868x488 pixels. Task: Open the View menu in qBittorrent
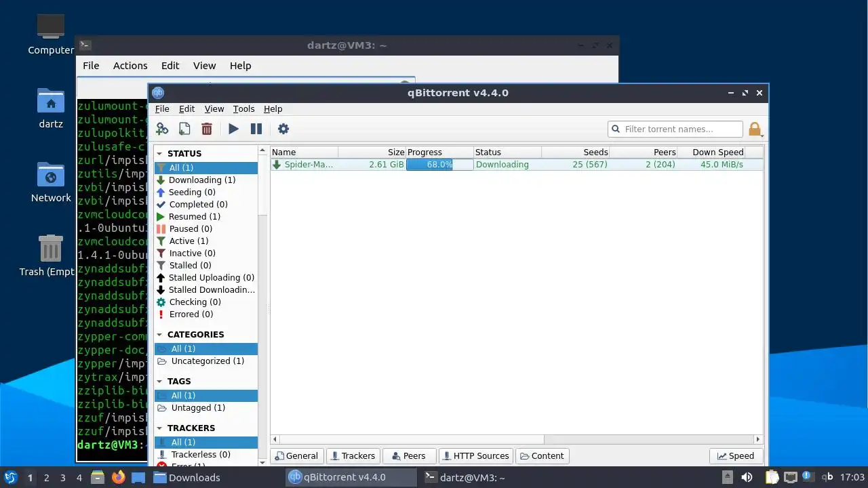click(x=214, y=108)
